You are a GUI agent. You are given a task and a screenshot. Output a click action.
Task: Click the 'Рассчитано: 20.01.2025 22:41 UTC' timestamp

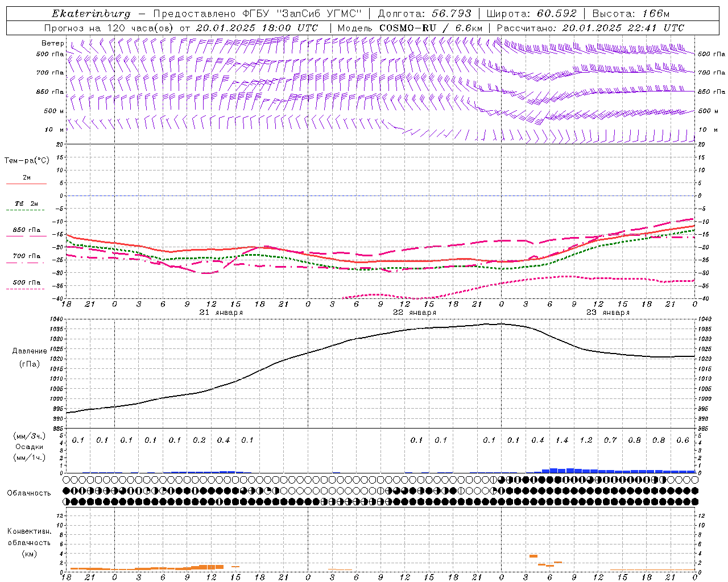click(x=590, y=28)
